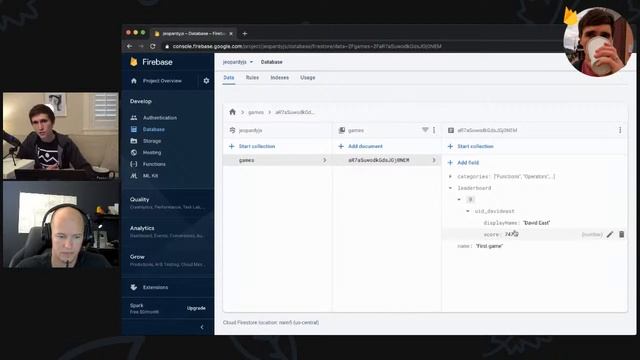This screenshot has height=360, width=640.
Task: Collapse the Firebase sidebar chevron
Action: (202, 327)
